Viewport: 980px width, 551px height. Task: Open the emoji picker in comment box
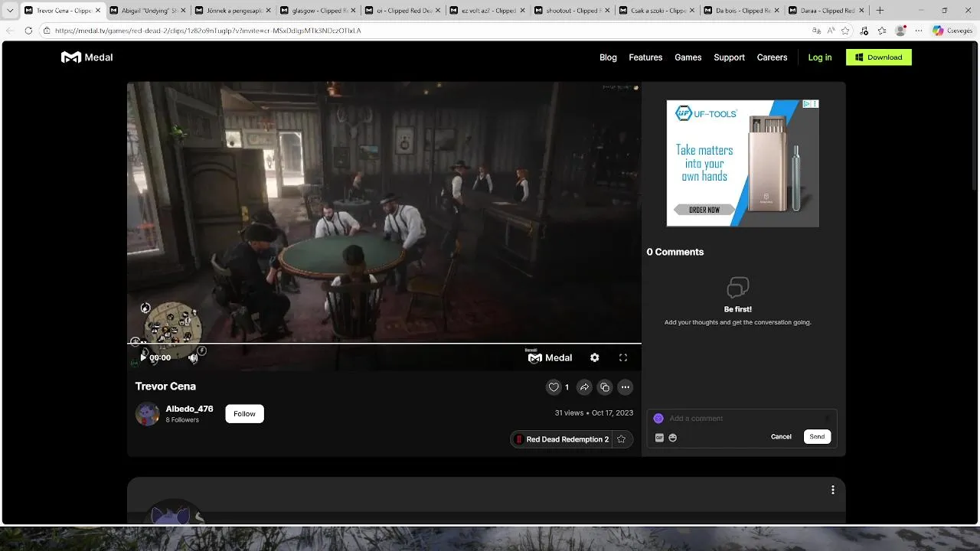(x=673, y=438)
